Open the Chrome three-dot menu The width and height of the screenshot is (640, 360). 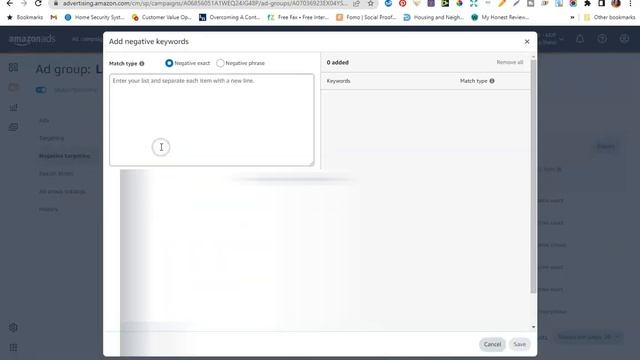point(631,4)
